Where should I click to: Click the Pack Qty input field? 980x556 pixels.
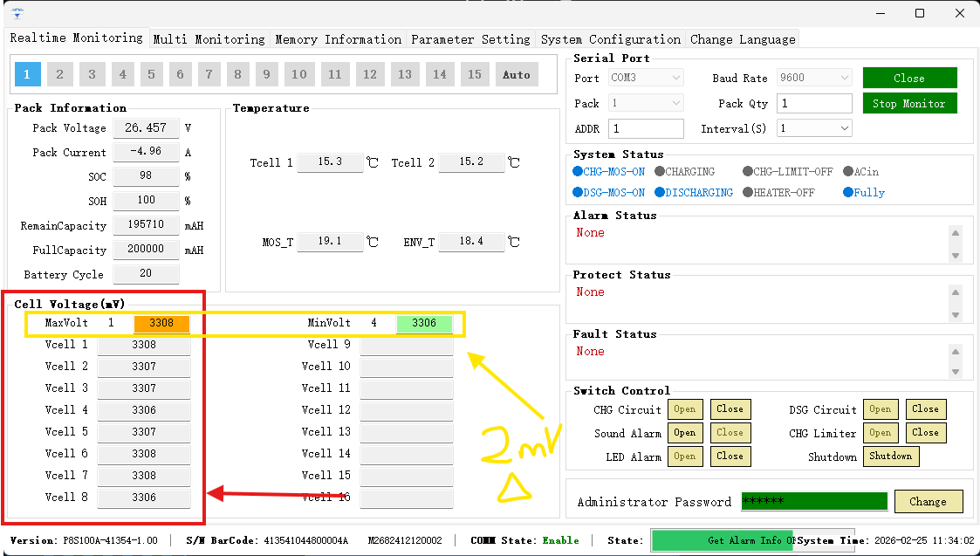(814, 103)
